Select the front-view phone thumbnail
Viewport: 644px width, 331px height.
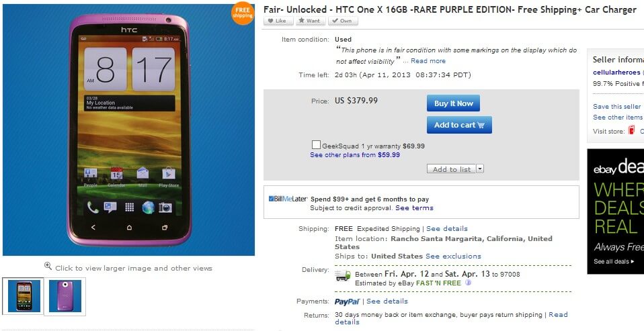point(24,295)
